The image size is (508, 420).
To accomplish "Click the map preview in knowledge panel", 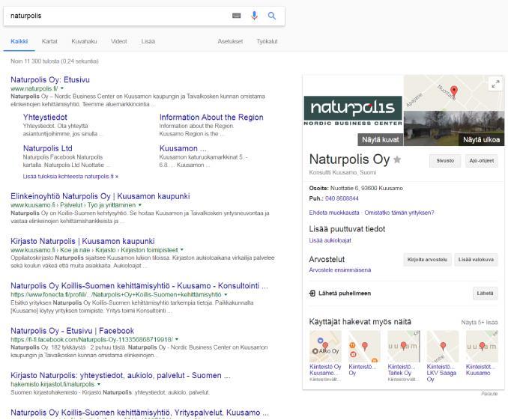I will pyautogui.click(x=453, y=93).
